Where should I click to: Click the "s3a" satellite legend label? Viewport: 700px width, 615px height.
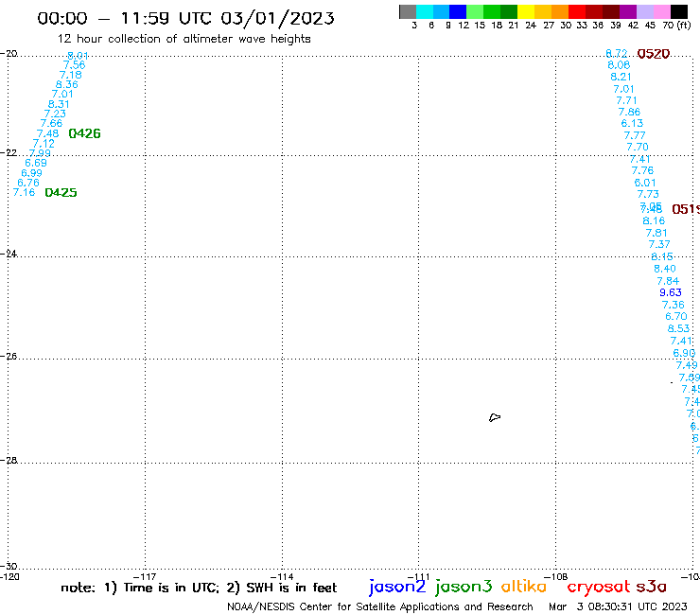tap(652, 587)
